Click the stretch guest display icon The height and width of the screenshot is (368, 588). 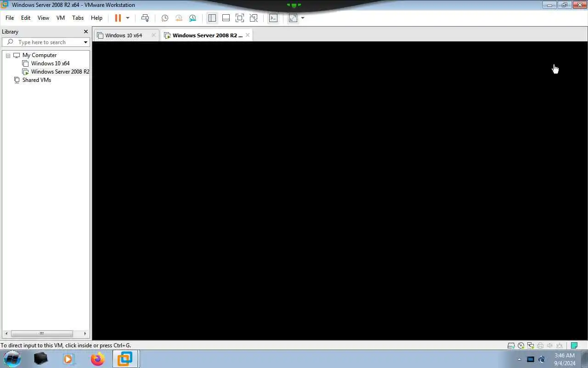click(x=293, y=18)
